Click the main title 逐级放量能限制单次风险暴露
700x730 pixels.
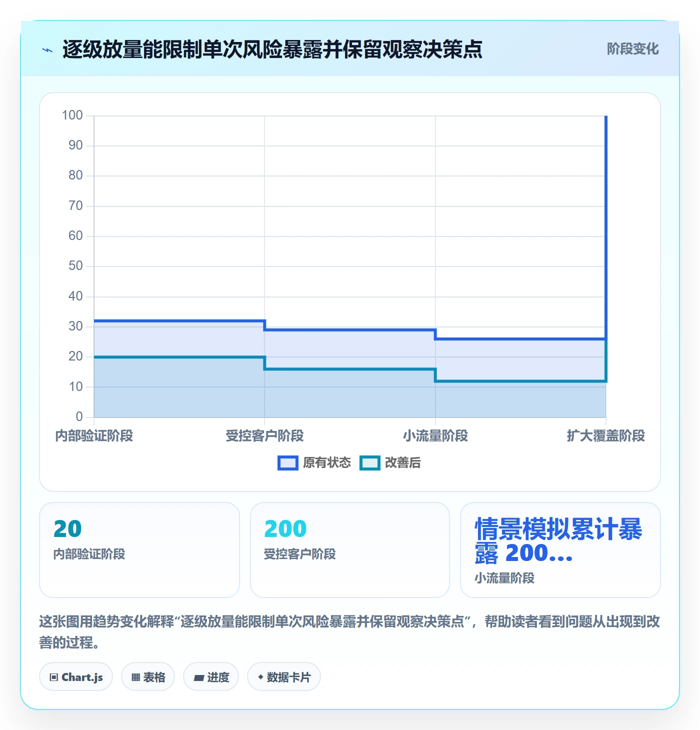point(272,49)
